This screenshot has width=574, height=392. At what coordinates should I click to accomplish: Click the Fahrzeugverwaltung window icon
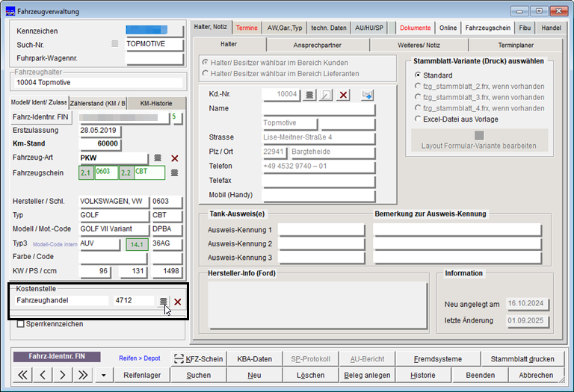pos(10,11)
